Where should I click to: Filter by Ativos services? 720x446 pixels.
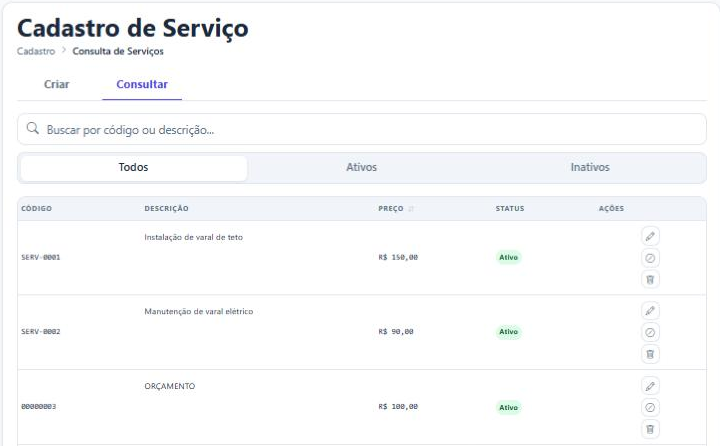pos(361,167)
